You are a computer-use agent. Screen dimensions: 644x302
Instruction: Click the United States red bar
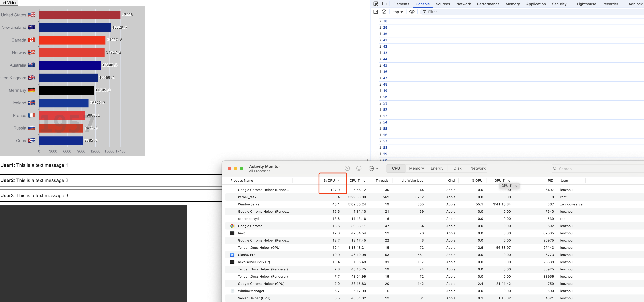point(80,15)
